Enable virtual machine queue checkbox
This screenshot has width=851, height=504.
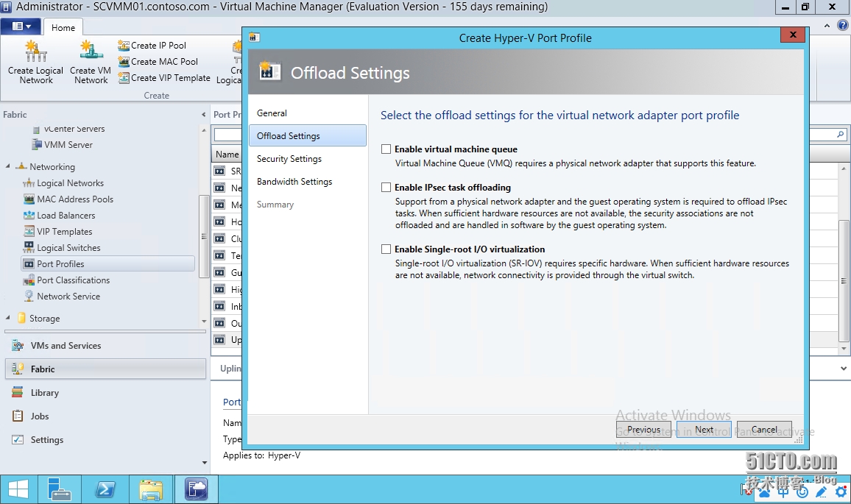tap(386, 149)
